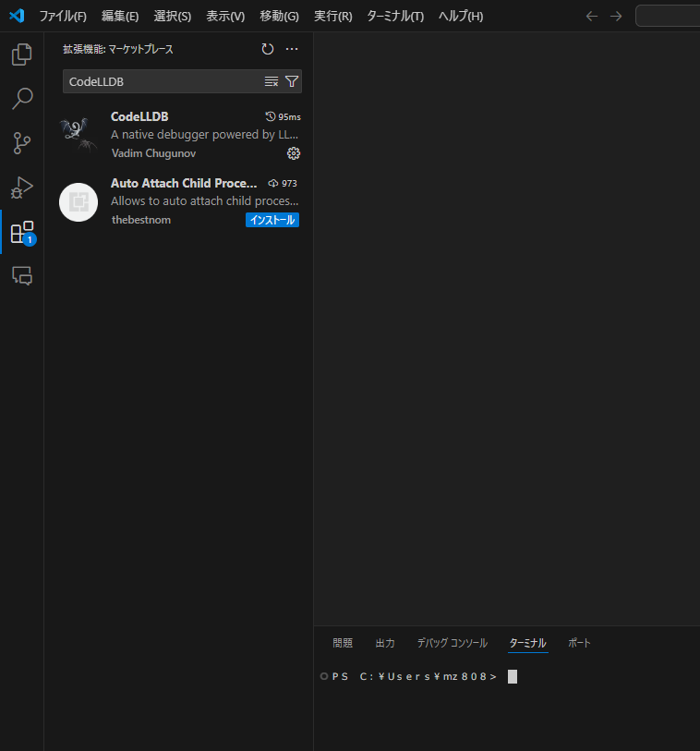700x751 pixels.
Task: Open the Extensions view icon
Action: click(22, 232)
